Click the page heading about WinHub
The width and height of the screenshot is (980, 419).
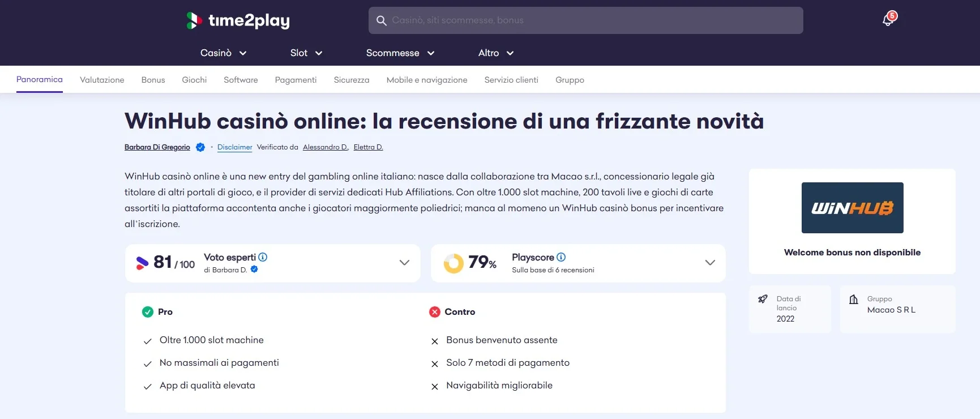(x=444, y=122)
